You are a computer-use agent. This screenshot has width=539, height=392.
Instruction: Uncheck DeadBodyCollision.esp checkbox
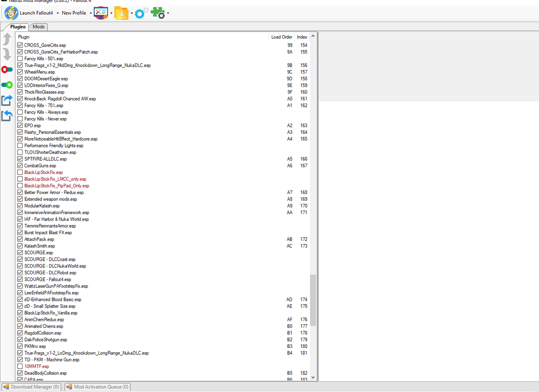[20, 373]
